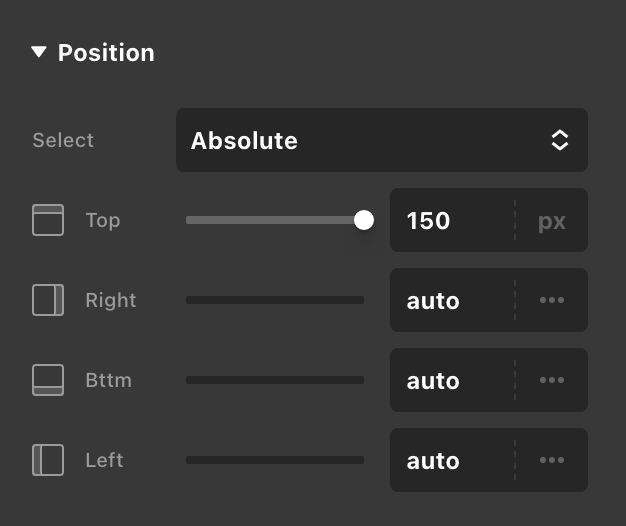
Task: Click the Right auto value field
Action: (450, 300)
